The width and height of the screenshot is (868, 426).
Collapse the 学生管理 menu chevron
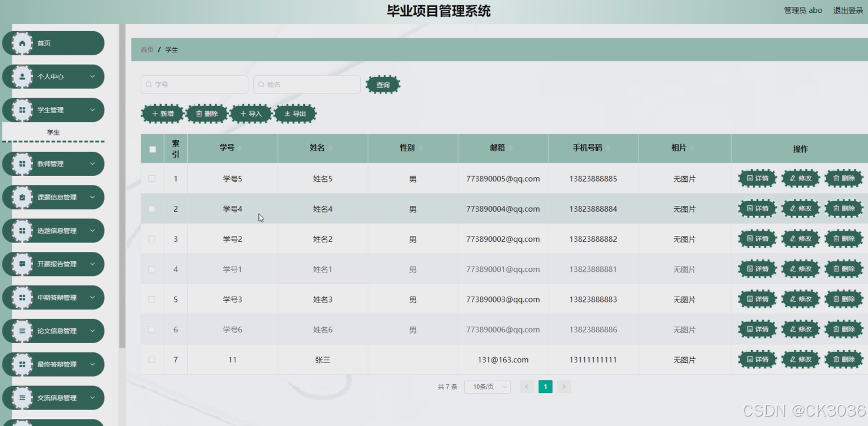point(92,110)
